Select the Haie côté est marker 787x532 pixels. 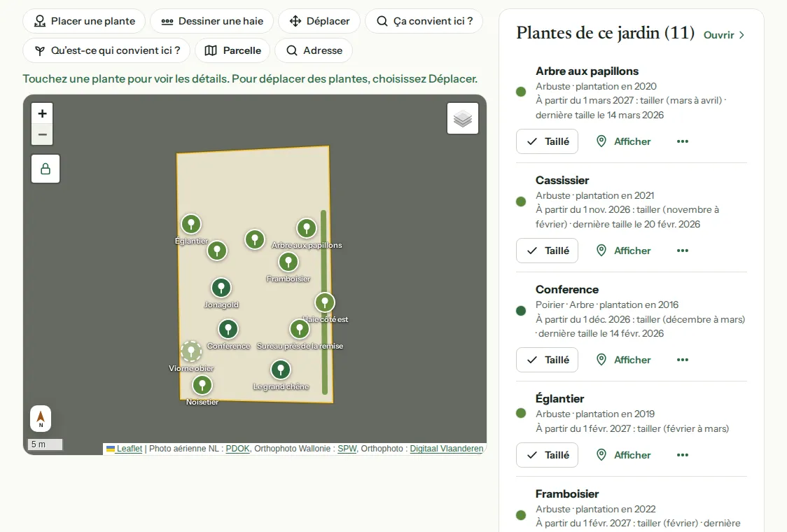325,302
